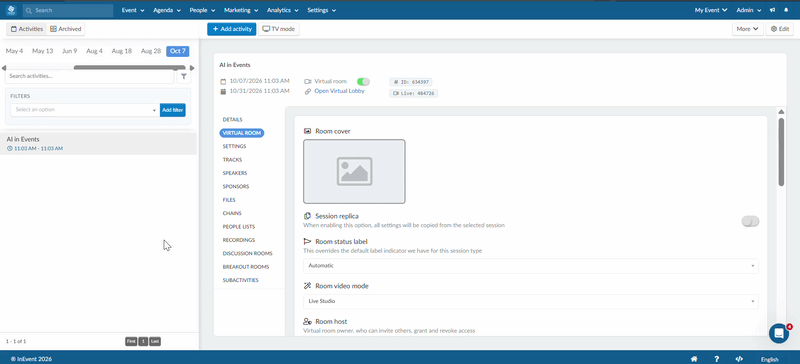This screenshot has width=800, height=364.
Task: Click the TV mode button
Action: [x=279, y=29]
